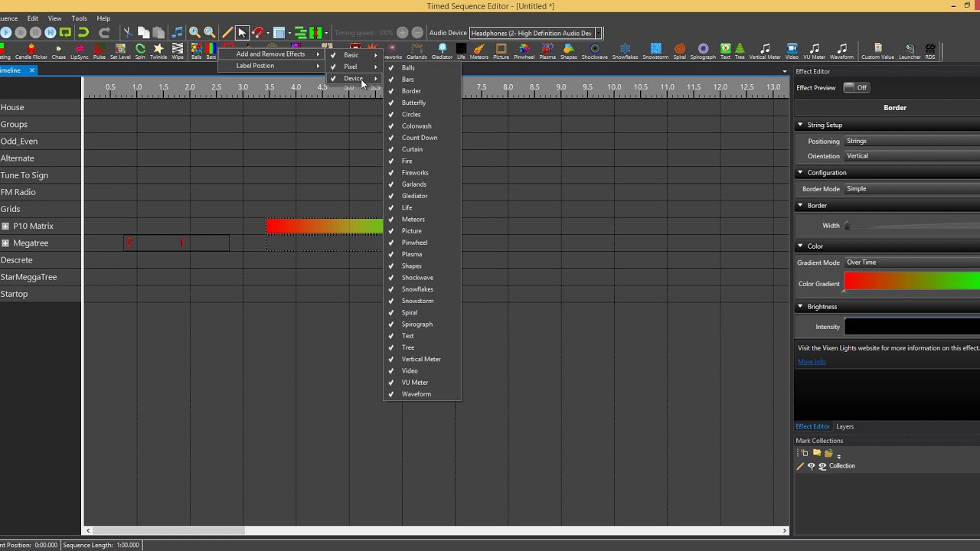Uncheck Waveform in the effects menu
Screen dimensions: 980x551
click(423, 394)
